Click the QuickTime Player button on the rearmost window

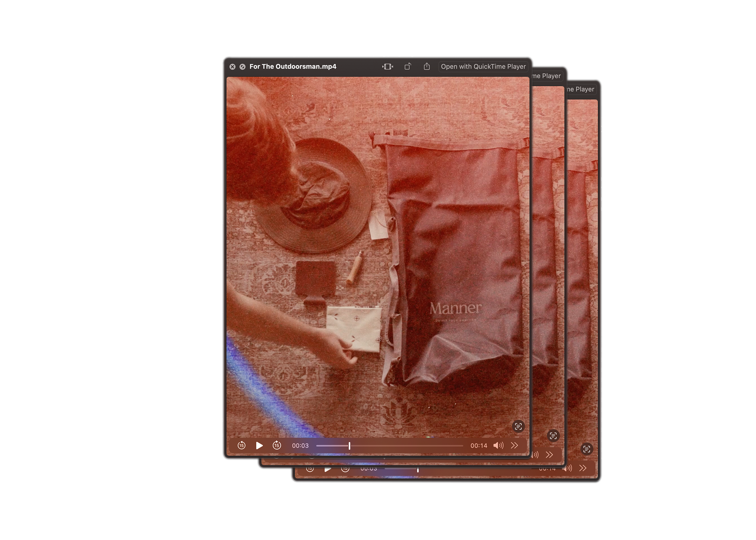(580, 89)
